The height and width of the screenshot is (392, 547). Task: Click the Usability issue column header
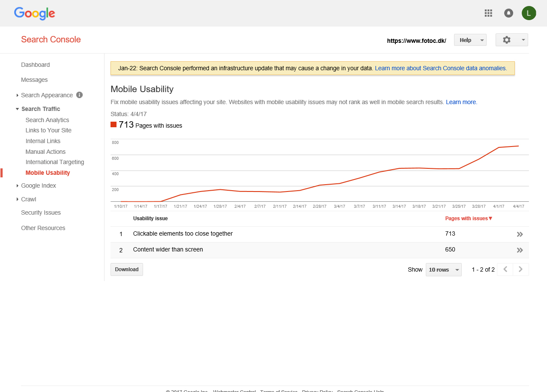click(x=150, y=218)
